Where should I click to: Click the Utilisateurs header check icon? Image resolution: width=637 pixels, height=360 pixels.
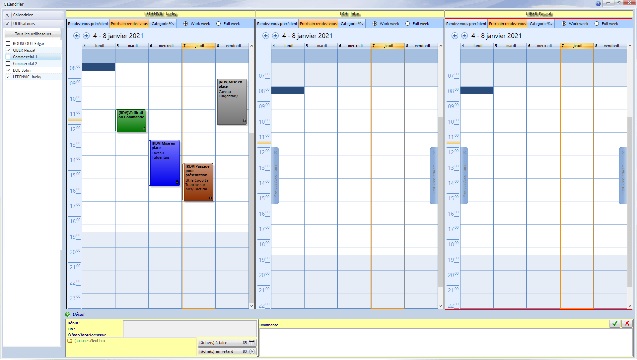(7, 24)
